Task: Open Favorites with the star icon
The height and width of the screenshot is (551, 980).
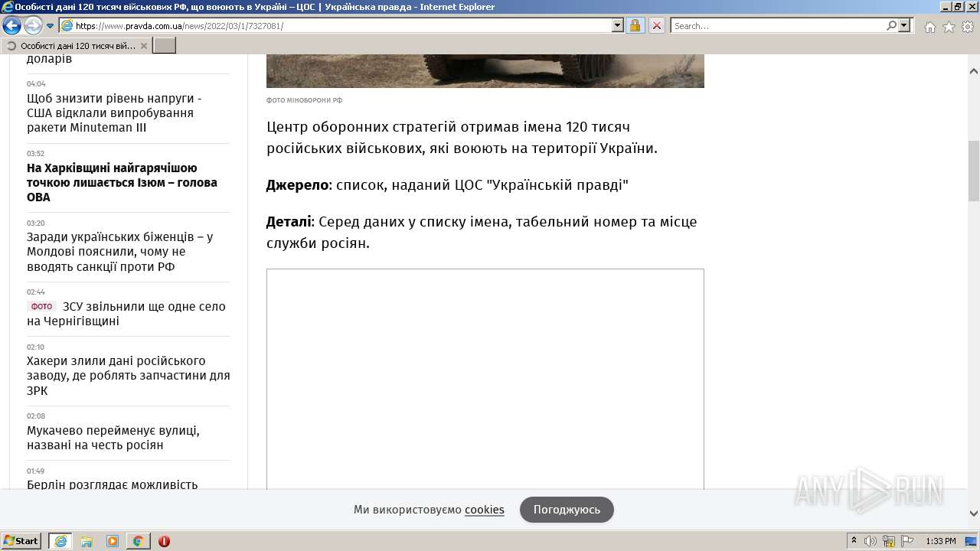Action: 949,27
